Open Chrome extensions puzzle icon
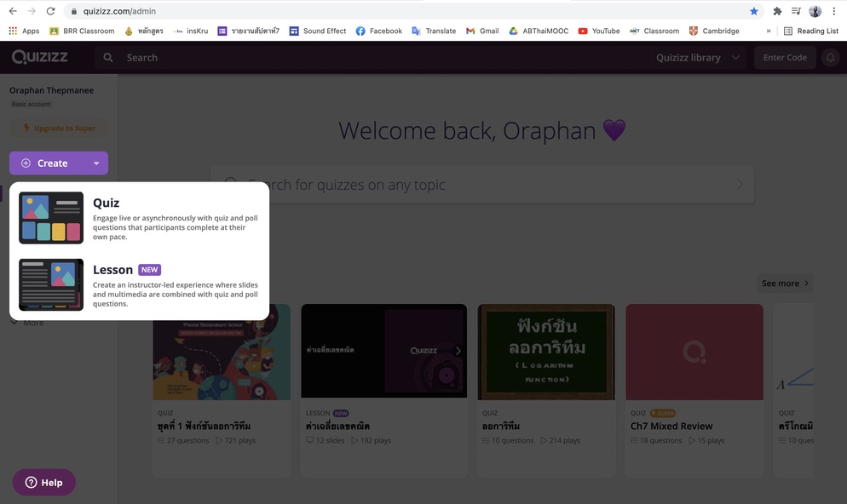The width and height of the screenshot is (847, 504). (777, 11)
